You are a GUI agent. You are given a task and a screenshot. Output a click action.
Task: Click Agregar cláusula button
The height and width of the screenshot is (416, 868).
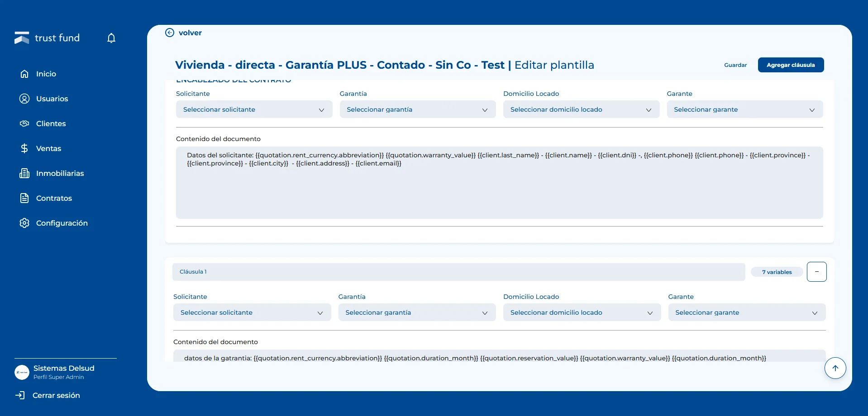point(791,65)
